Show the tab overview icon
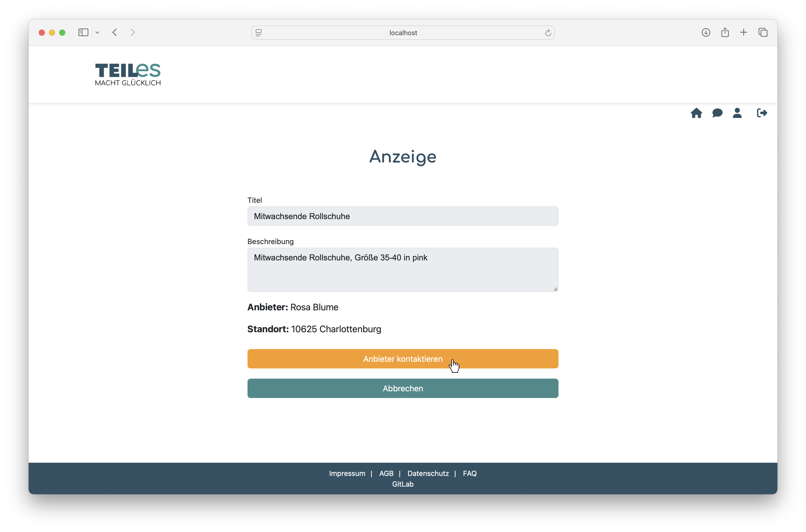The width and height of the screenshot is (806, 532). coord(763,33)
